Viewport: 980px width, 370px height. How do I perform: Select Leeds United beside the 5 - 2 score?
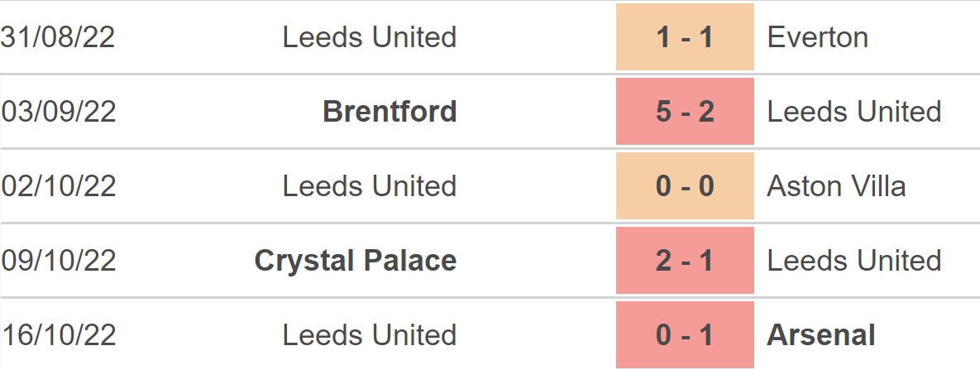point(853,112)
